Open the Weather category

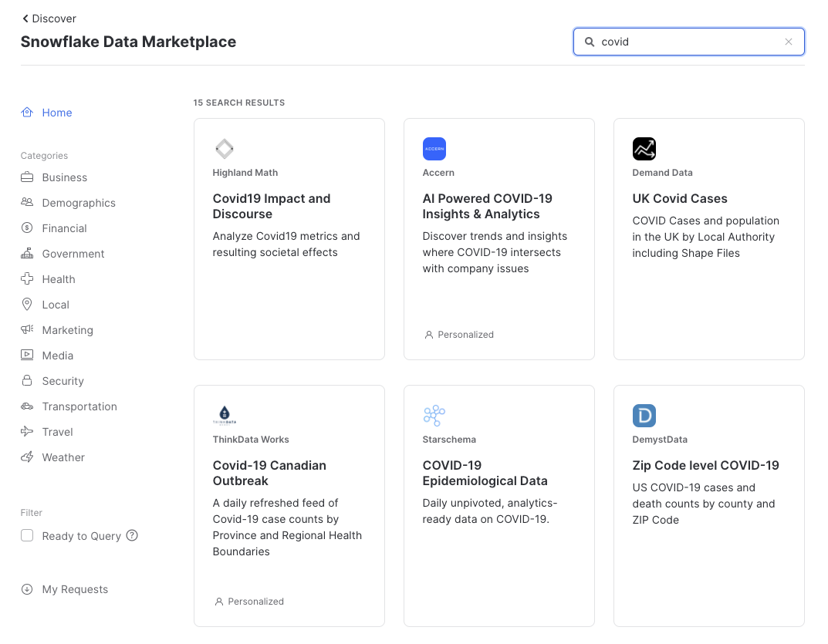(x=63, y=457)
